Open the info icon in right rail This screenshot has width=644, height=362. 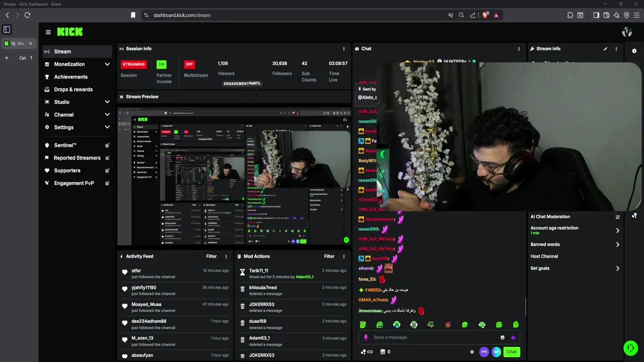tap(634, 51)
